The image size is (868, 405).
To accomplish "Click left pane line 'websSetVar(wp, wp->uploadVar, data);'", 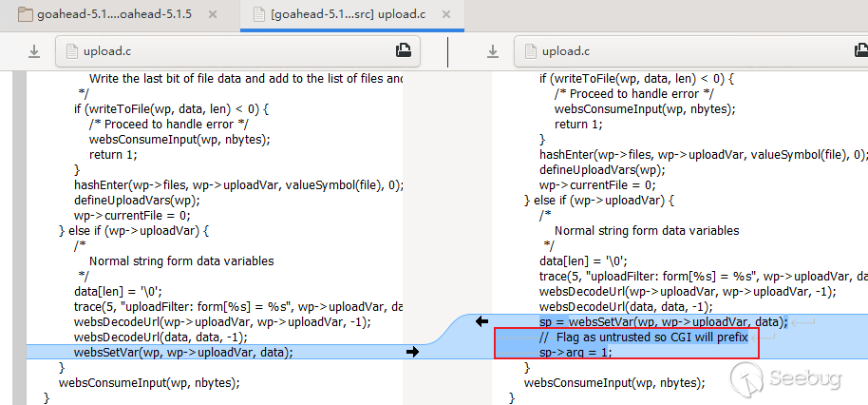I will click(183, 353).
